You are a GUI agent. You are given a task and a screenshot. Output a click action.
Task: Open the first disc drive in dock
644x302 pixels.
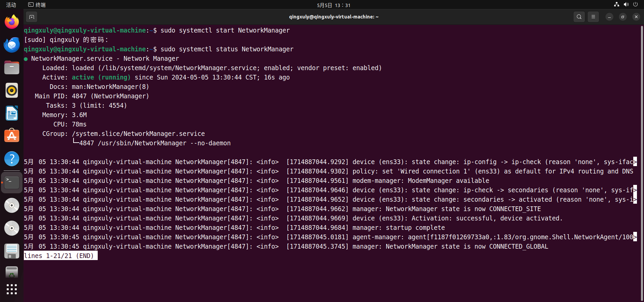tap(12, 205)
